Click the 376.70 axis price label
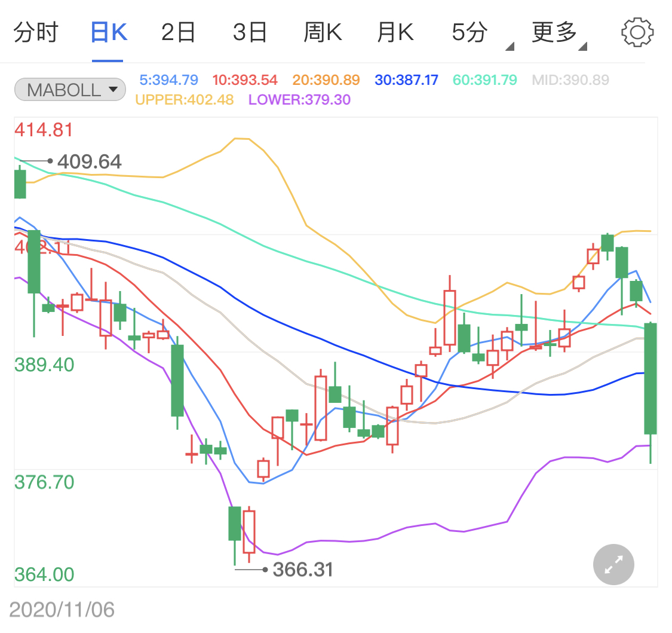This screenshot has width=672, height=633. (x=44, y=482)
